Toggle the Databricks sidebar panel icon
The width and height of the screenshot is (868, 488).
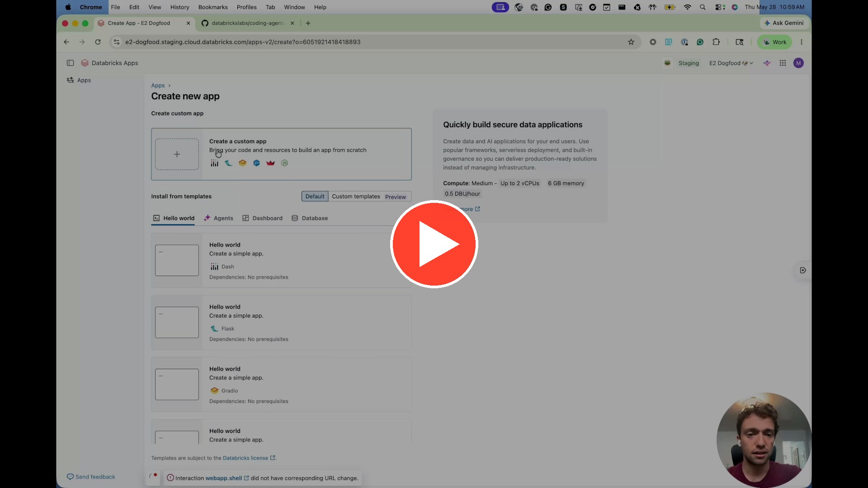pyautogui.click(x=70, y=63)
